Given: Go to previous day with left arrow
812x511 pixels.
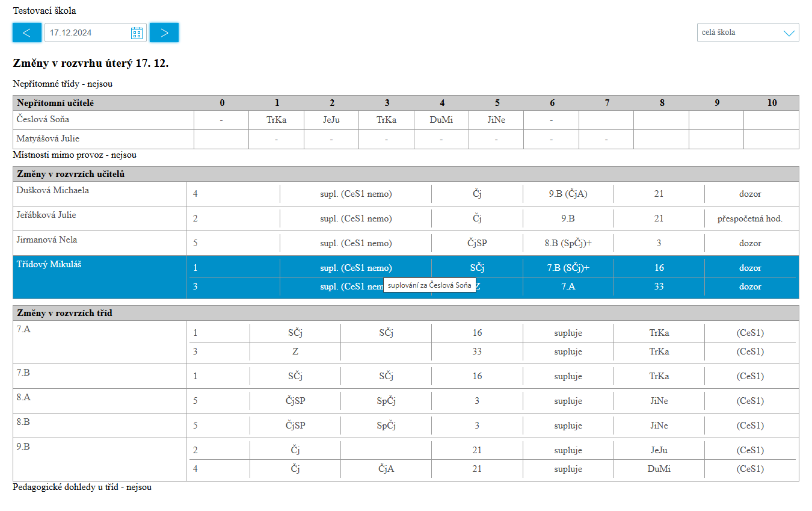Looking at the screenshot, I should (27, 33).
